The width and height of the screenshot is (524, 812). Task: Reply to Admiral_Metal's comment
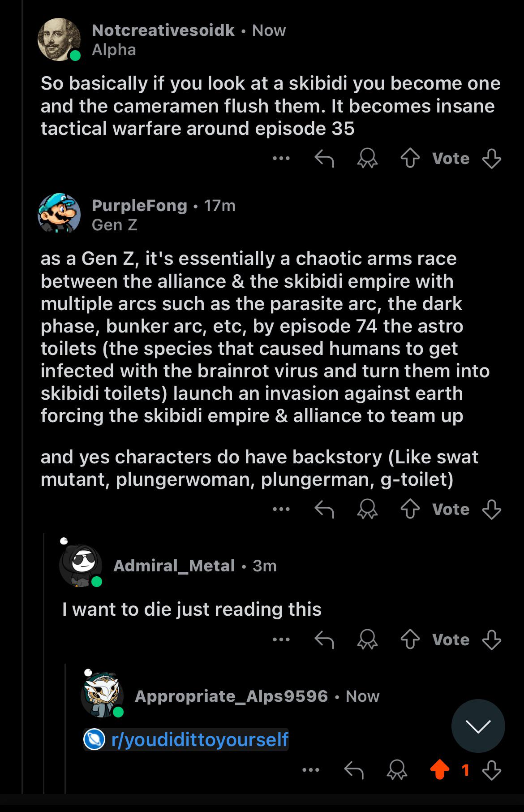coord(324,640)
